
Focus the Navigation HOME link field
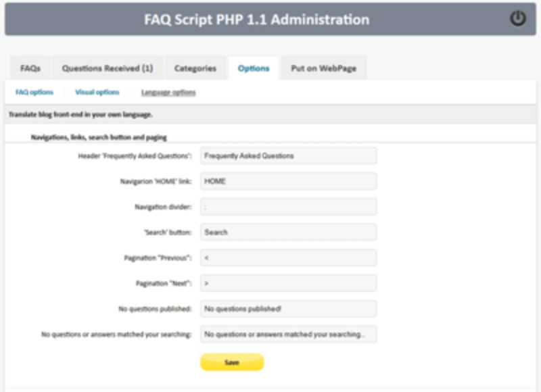[289, 181]
